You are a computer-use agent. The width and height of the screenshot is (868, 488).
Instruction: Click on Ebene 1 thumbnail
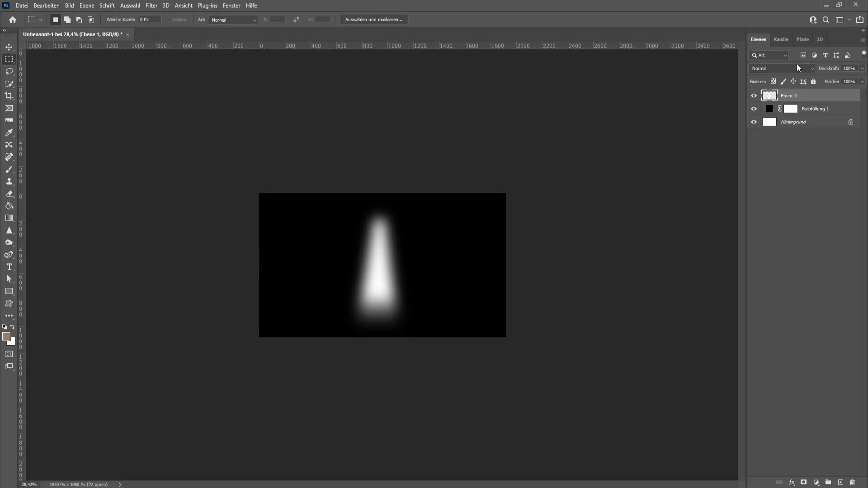(769, 95)
